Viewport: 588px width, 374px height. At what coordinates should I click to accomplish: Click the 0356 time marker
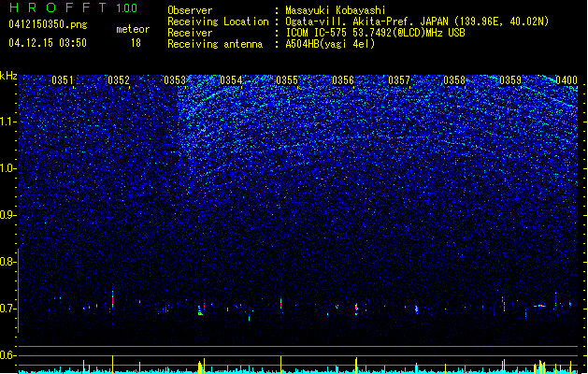(343, 80)
